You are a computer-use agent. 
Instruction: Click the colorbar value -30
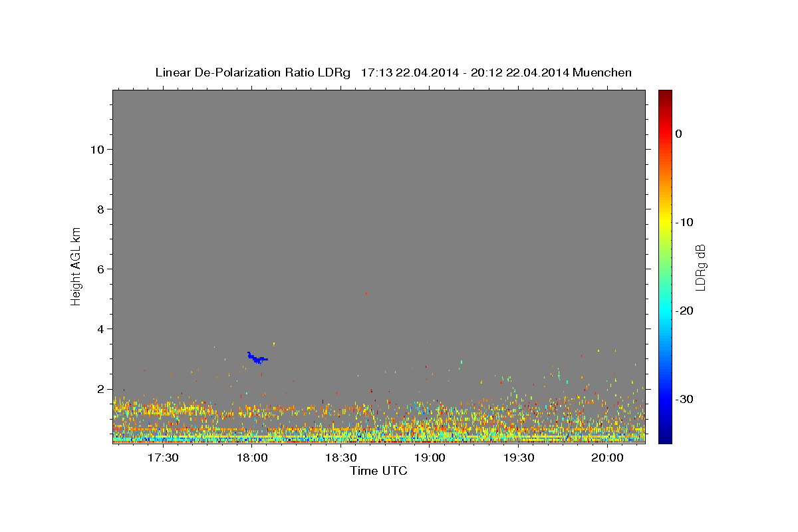tap(684, 399)
